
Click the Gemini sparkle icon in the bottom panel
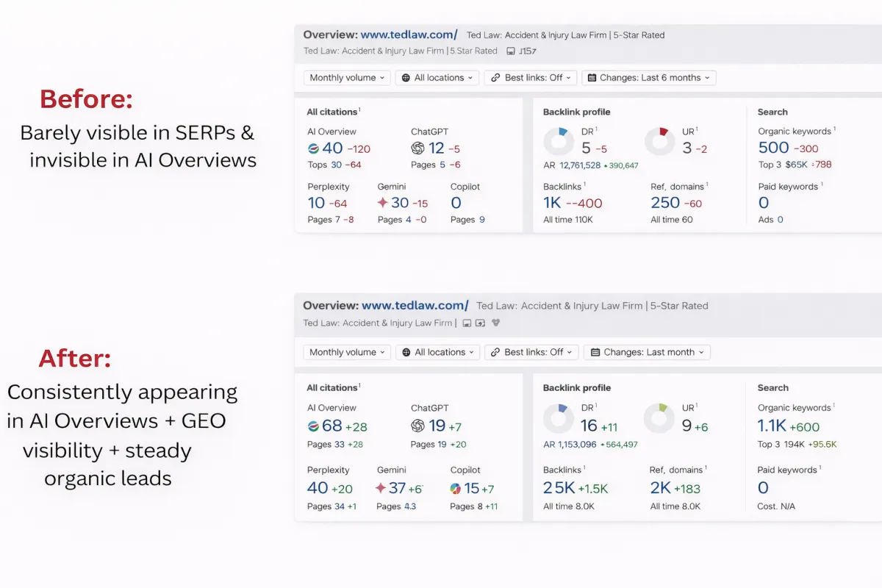pyautogui.click(x=381, y=488)
